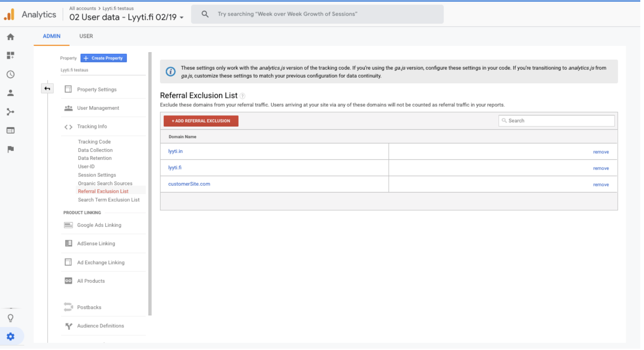Open the Conversions flag icon
Image resolution: width=644 pixels, height=350 pixels.
[x=10, y=149]
